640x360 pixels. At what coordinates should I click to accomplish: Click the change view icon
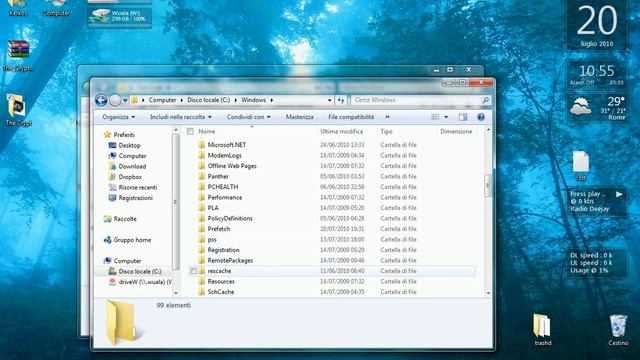click(x=436, y=117)
